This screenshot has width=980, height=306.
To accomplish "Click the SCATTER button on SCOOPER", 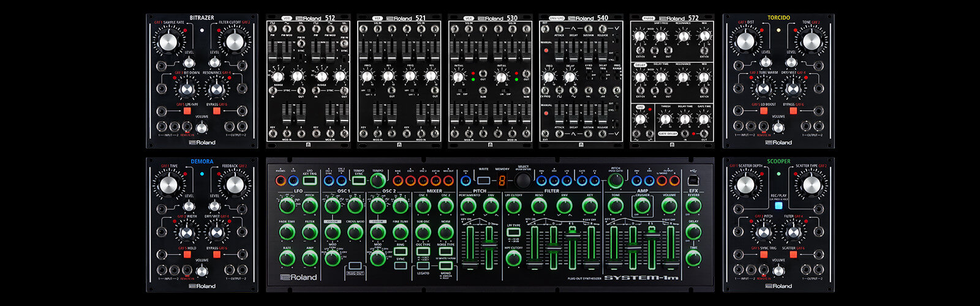I will click(793, 254).
